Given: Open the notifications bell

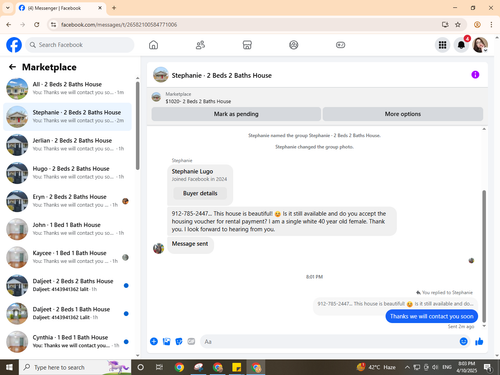Looking at the screenshot, I should 461,45.
